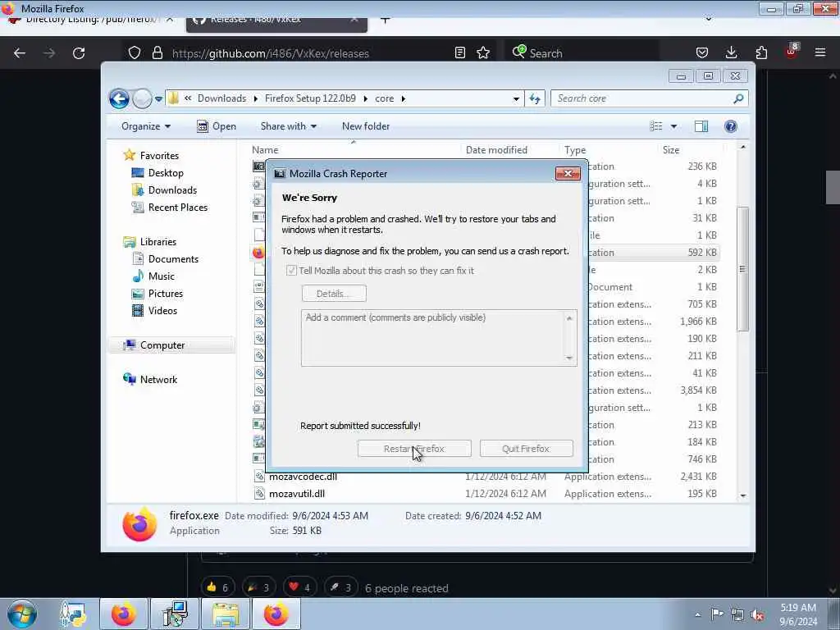Click Details... button in crash reporter
This screenshot has width=840, height=630.
coord(334,294)
